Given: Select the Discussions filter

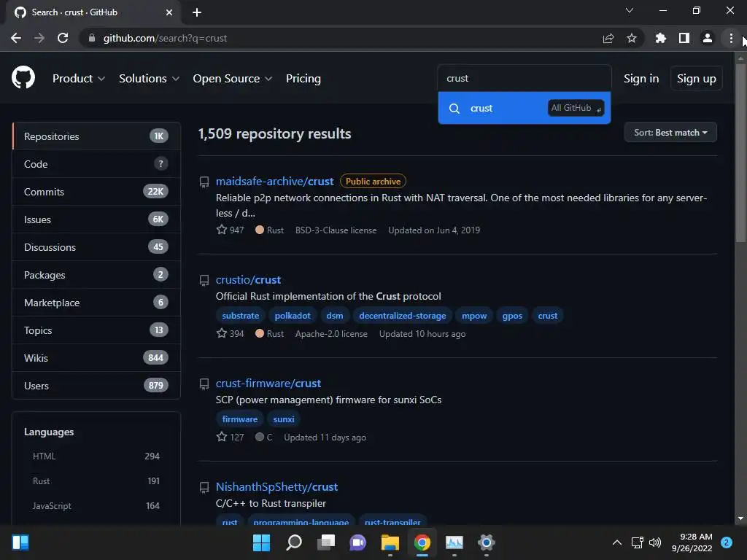Looking at the screenshot, I should [x=96, y=247].
